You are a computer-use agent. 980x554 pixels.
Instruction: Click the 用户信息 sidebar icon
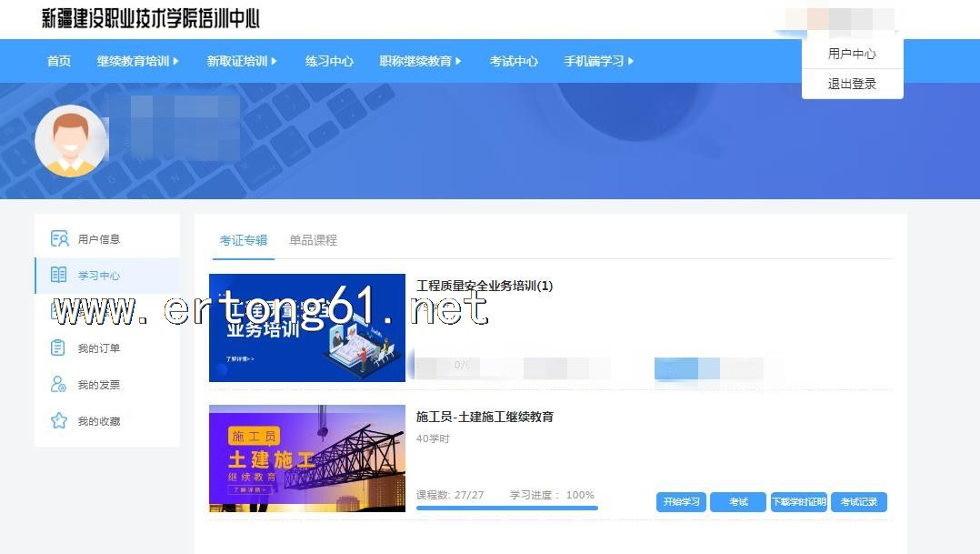(x=59, y=239)
